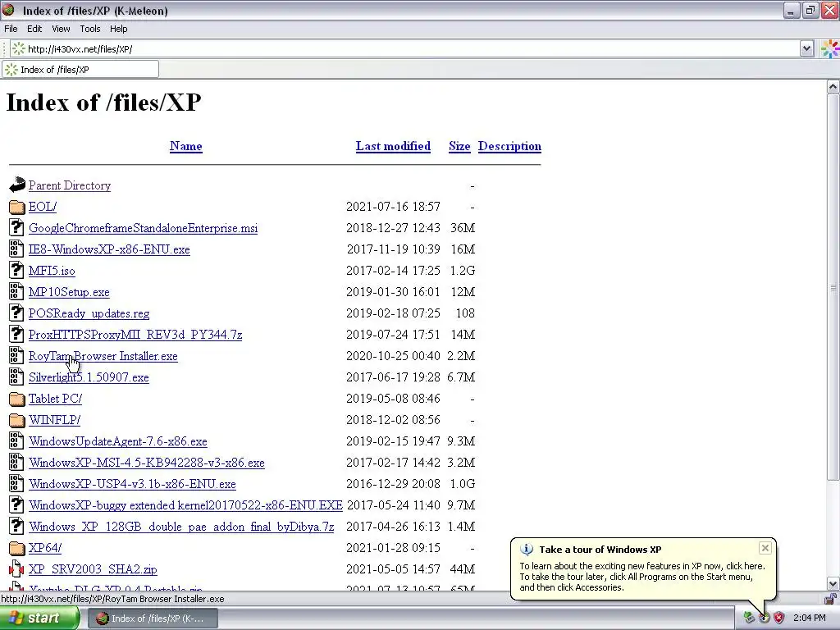This screenshot has width=840, height=630.
Task: Click the binary icon beside WindowsXP-MSI-4.5
Action: [16, 463]
